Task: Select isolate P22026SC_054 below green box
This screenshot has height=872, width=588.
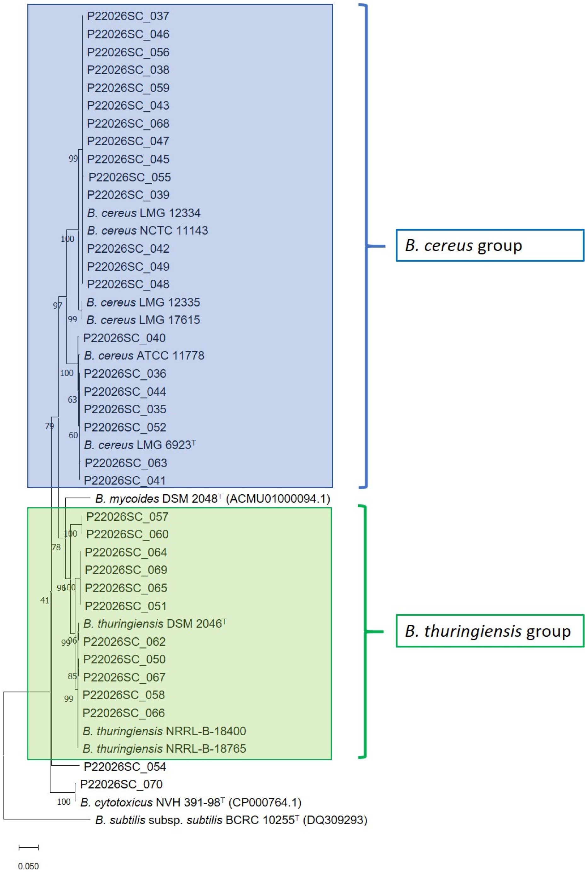Action: [125, 767]
